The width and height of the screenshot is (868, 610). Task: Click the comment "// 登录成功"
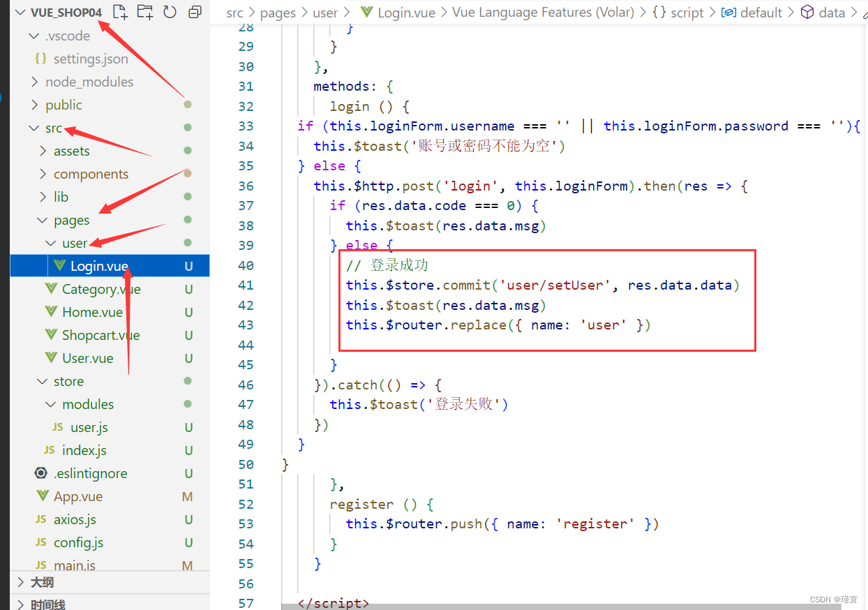pos(387,265)
